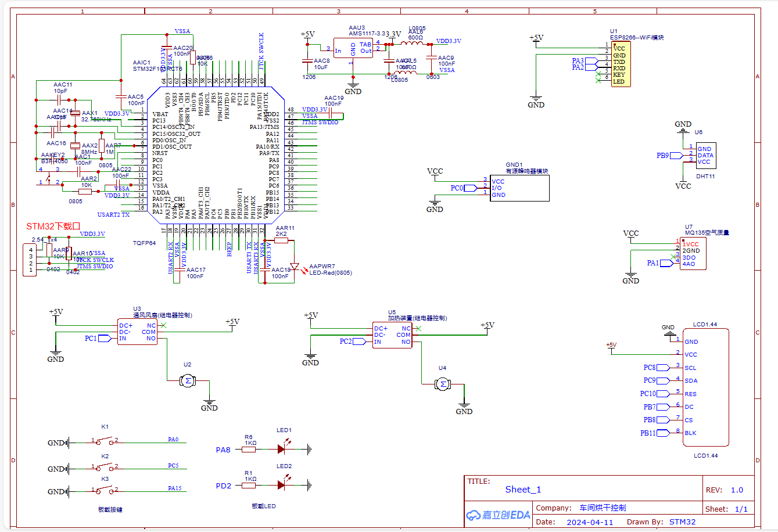Click the 'PA15' net label near K3

click(174, 488)
